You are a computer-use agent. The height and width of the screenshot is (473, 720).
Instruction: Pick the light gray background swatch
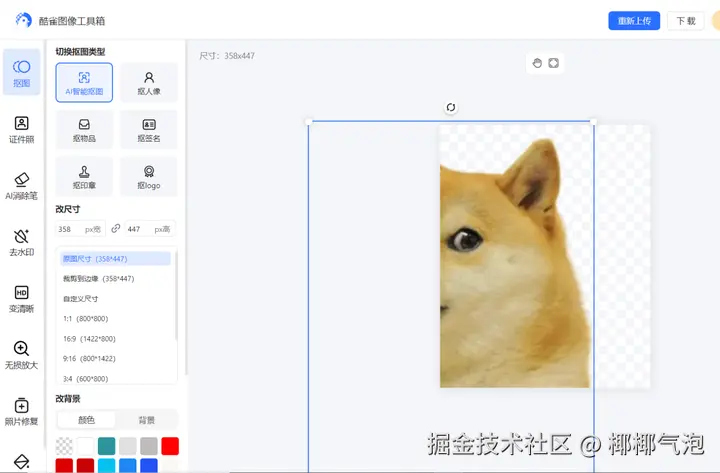(128, 446)
